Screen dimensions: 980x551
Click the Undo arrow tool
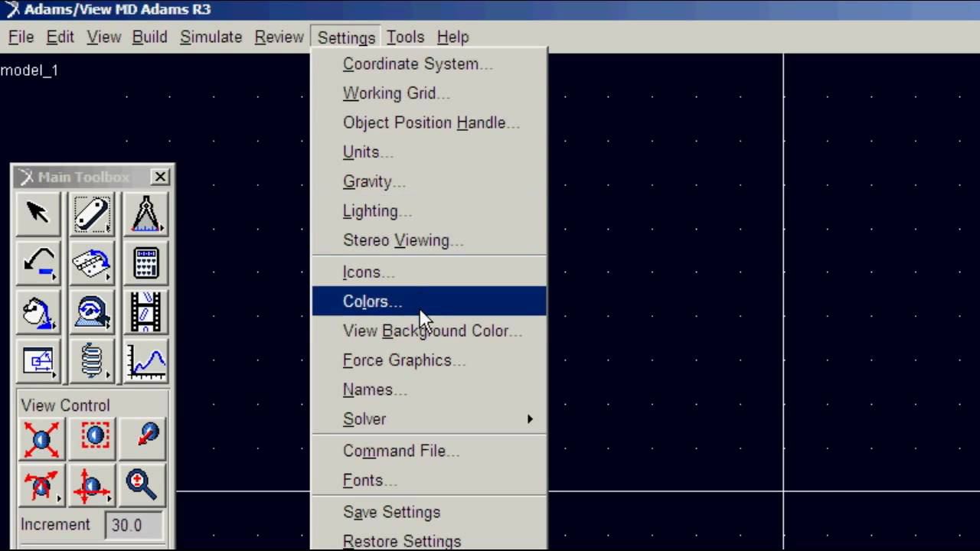tap(38, 263)
